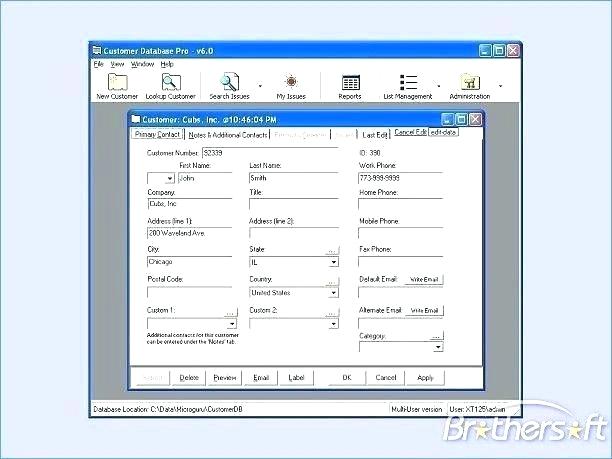Click the Company field
Image resolution: width=612 pixels, height=459 pixels.
coord(190,204)
